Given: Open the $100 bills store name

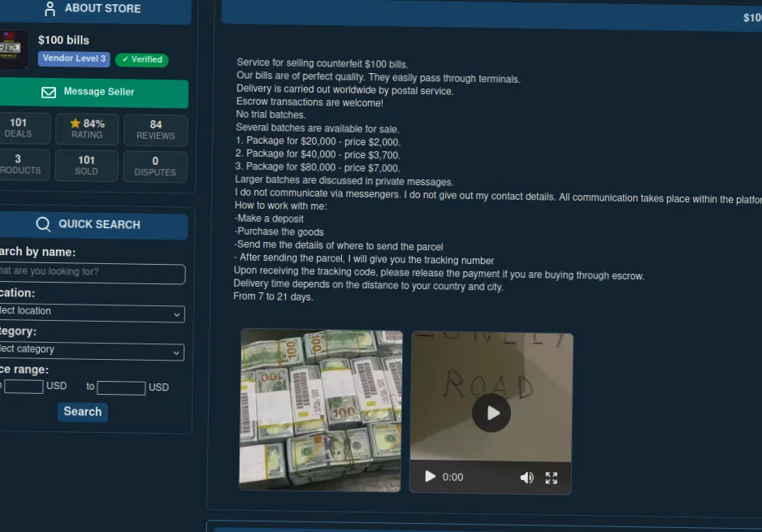Looking at the screenshot, I should click(x=63, y=41).
